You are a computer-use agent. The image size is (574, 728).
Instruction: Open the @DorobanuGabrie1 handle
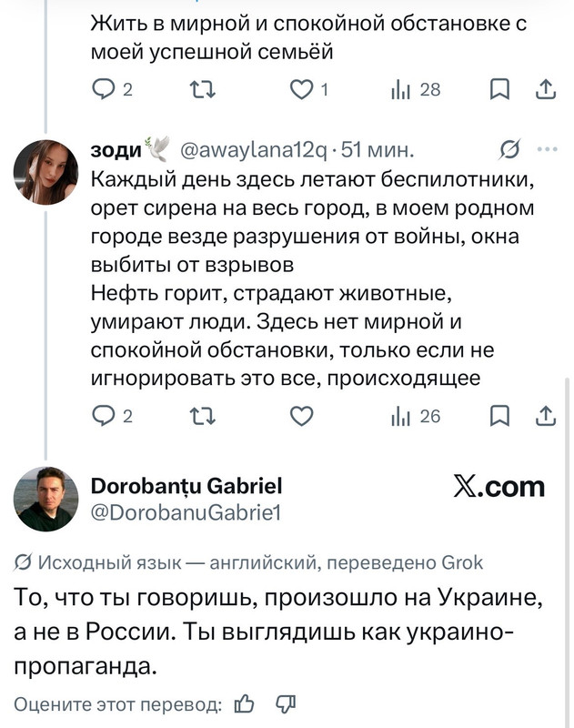[186, 513]
